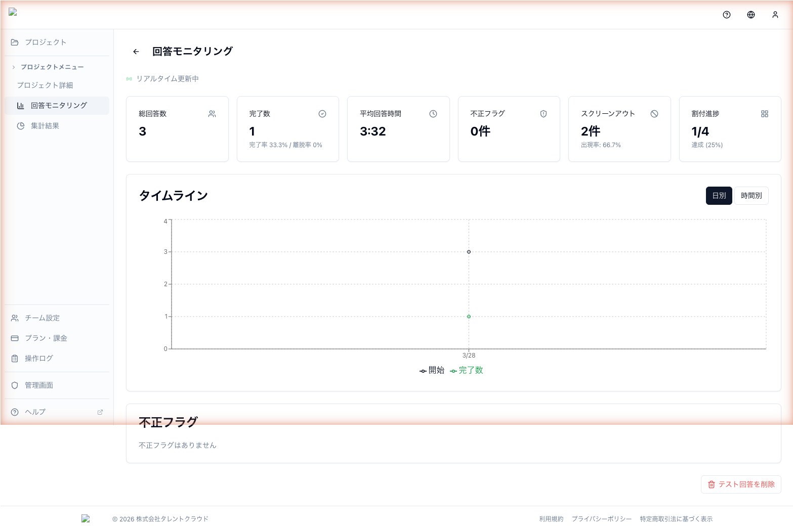The image size is (793, 532).
Task: Click the back arrow beside 回答モニタリング
Action: (x=136, y=52)
